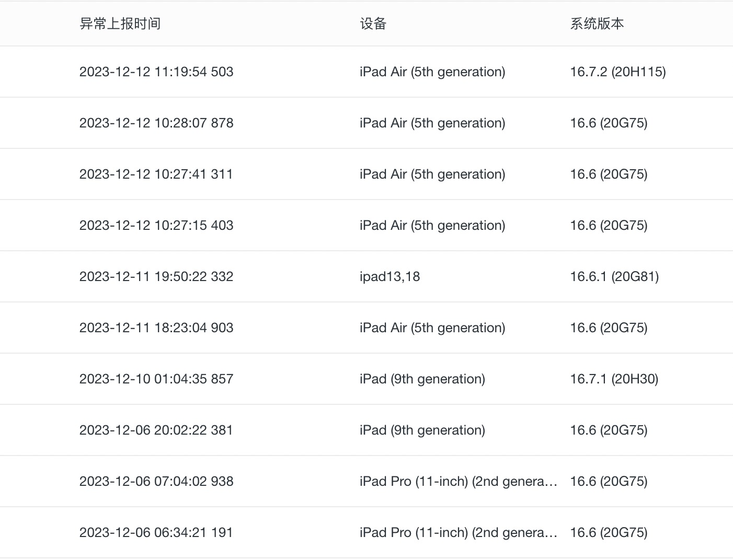This screenshot has height=560, width=733.
Task: Select timestamp 2023-12-11 18:23:04 903
Action: point(156,328)
